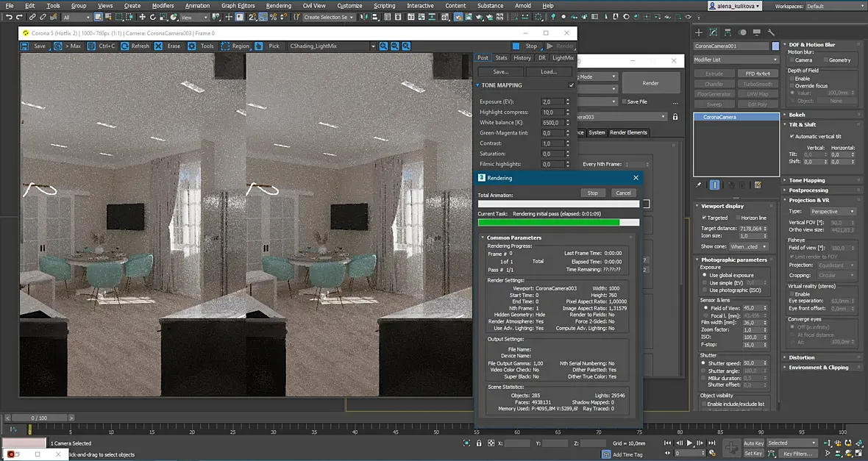Switch to Stats tab in frame buffer

pos(501,57)
